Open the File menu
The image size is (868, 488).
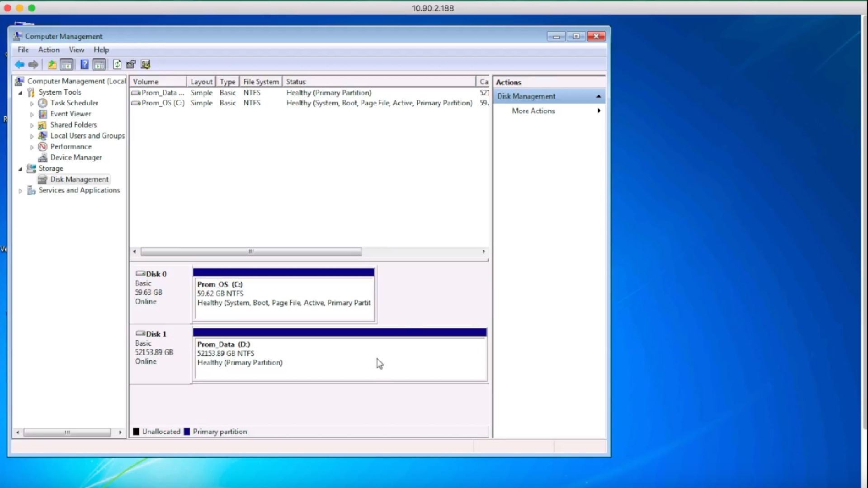tap(23, 50)
